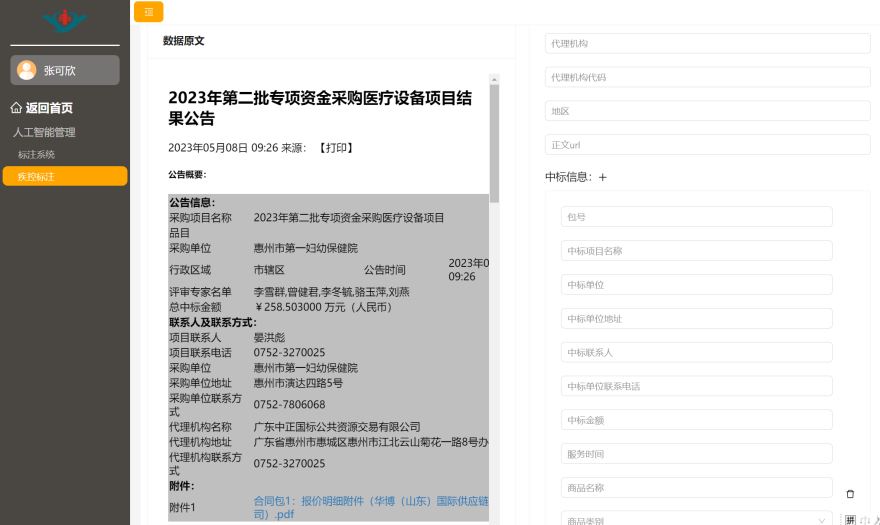Click the 中标单位 input field
This screenshot has height=525, width=880.
point(696,285)
